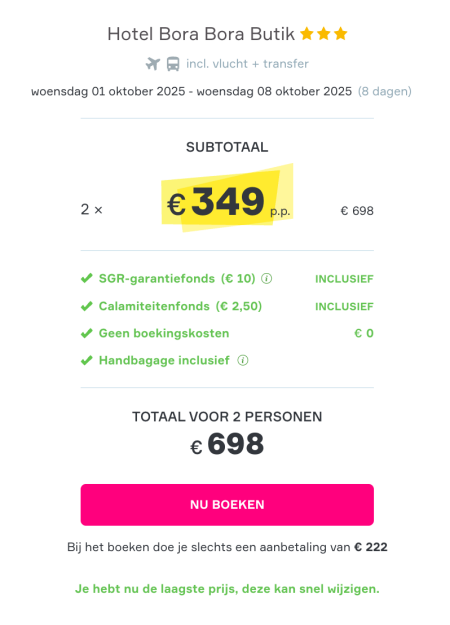Open Handbagage inclusief info icon
Image resolution: width=450 pixels, height=625 pixels.
(243, 360)
